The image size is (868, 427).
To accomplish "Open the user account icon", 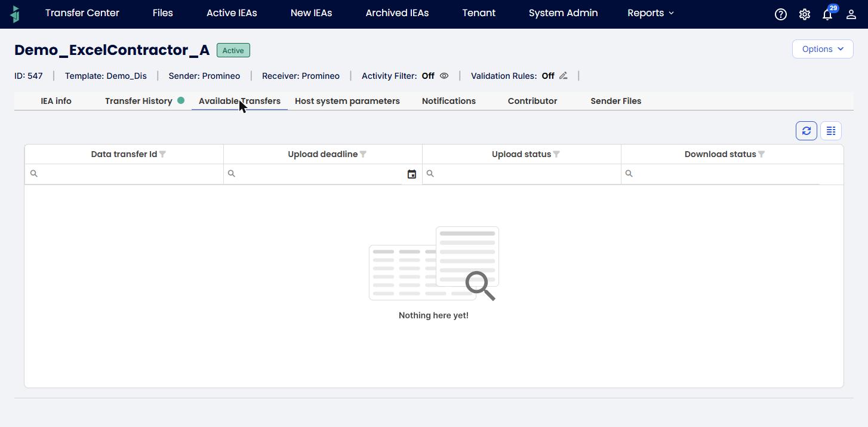I will [851, 14].
